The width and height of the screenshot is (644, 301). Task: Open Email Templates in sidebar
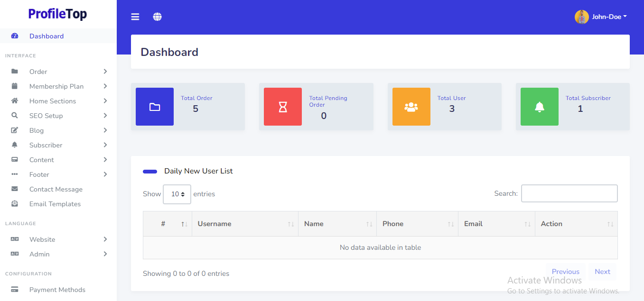55,204
